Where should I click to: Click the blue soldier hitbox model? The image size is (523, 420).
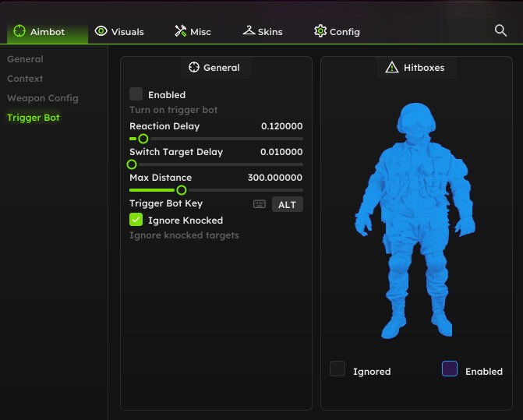[415, 221]
